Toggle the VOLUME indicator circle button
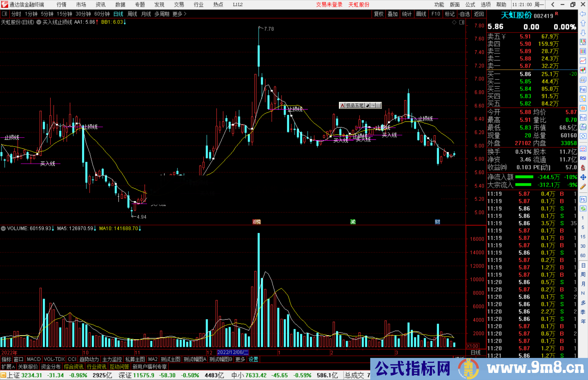 (4, 229)
